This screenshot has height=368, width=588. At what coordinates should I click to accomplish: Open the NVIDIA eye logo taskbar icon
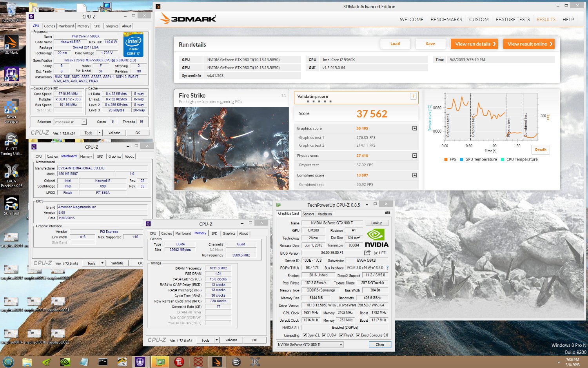pyautogui.click(x=65, y=362)
